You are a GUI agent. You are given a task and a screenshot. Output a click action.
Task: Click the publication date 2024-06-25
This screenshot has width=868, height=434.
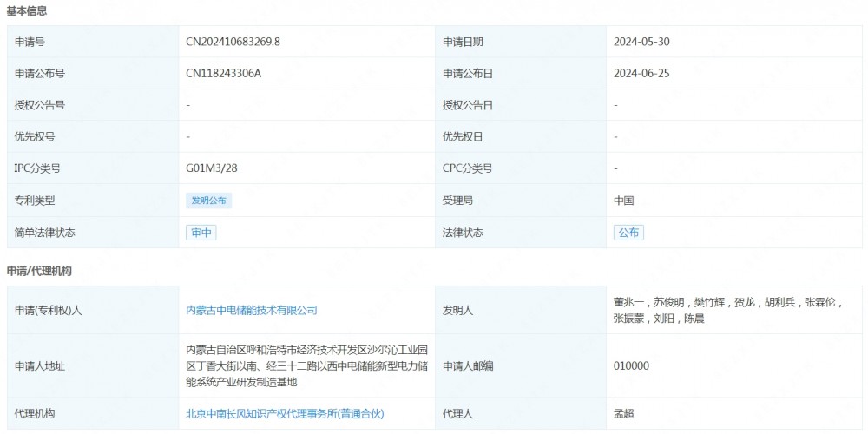[x=641, y=73]
